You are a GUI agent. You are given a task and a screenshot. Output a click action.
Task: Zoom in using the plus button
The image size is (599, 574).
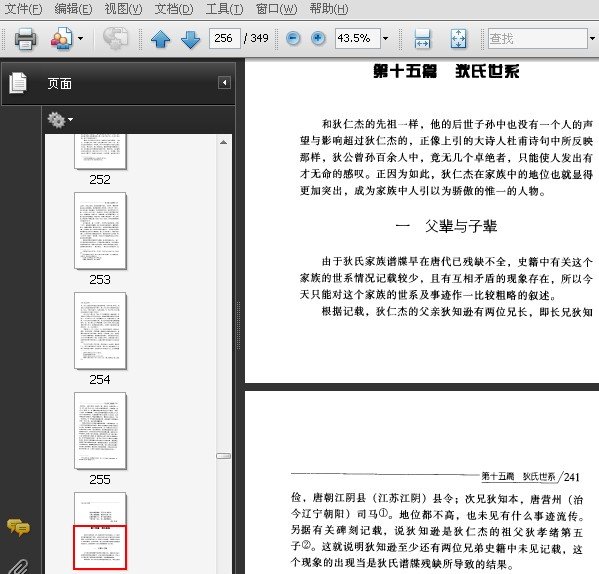318,38
